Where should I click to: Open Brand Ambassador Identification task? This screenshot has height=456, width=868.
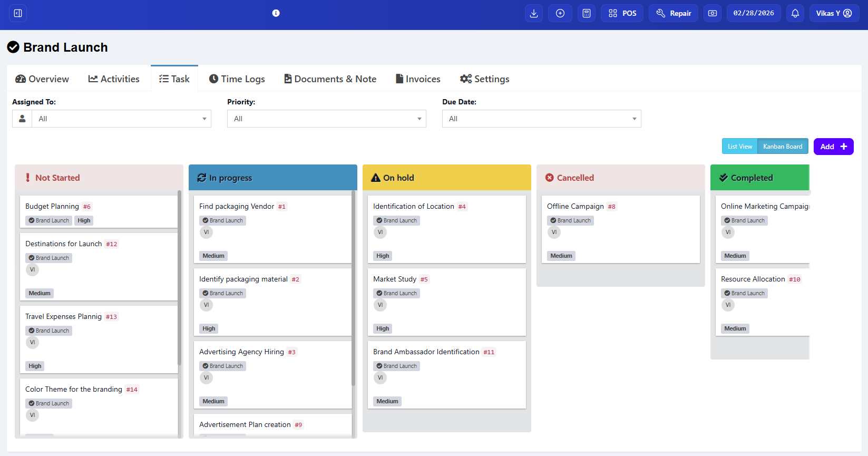[426, 352]
